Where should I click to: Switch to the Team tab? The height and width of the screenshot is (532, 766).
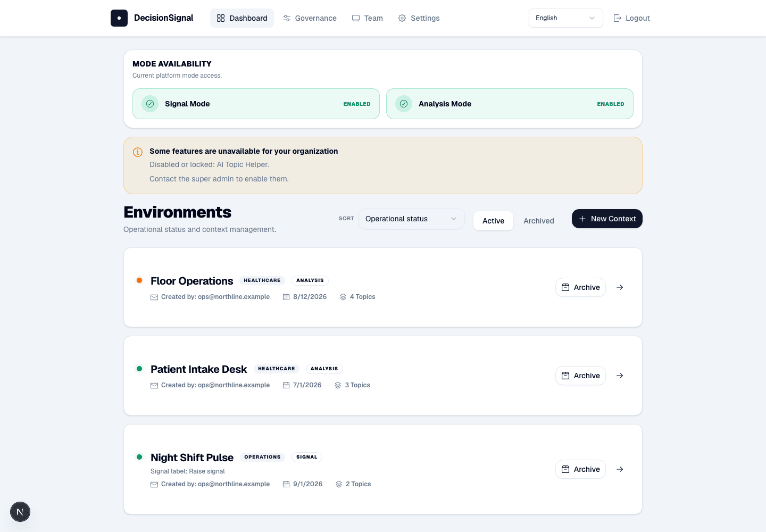pyautogui.click(x=368, y=18)
